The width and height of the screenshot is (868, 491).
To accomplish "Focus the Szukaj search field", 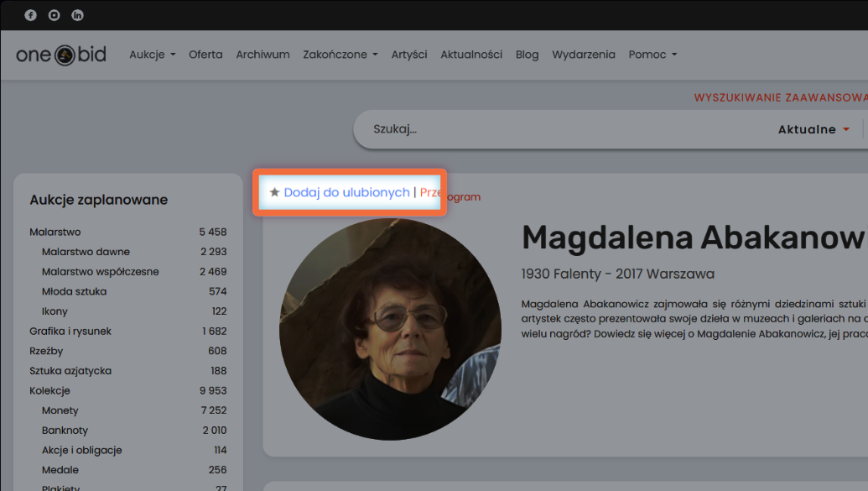I will coord(564,129).
